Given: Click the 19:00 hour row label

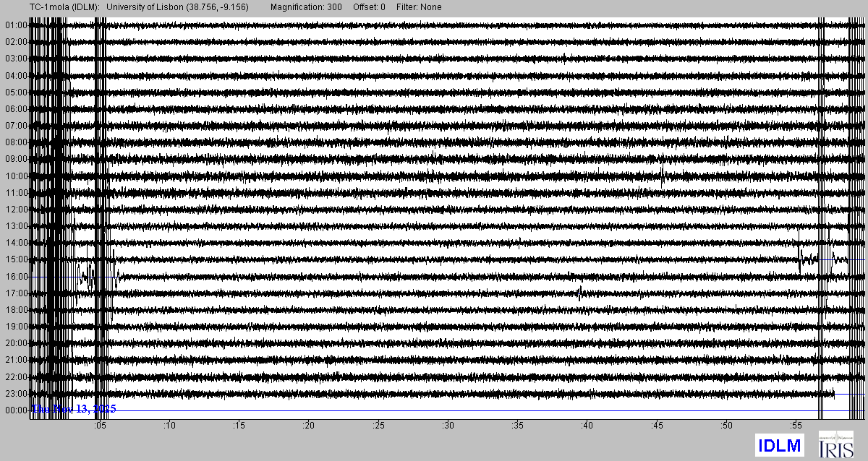Looking at the screenshot, I should click(15, 327).
